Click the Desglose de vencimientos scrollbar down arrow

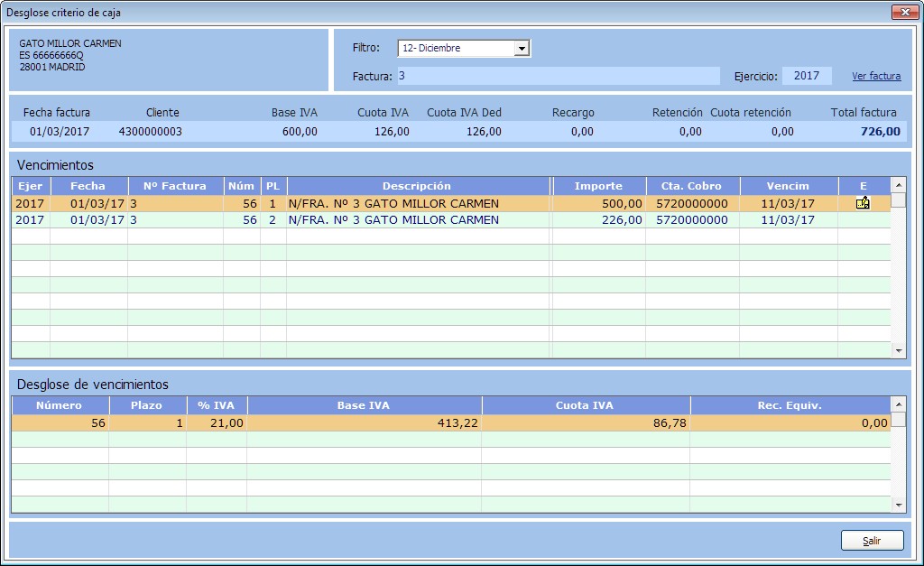(899, 506)
